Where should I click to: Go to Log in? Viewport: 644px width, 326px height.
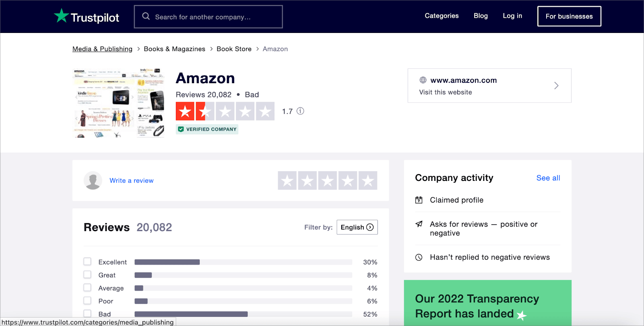(x=512, y=16)
